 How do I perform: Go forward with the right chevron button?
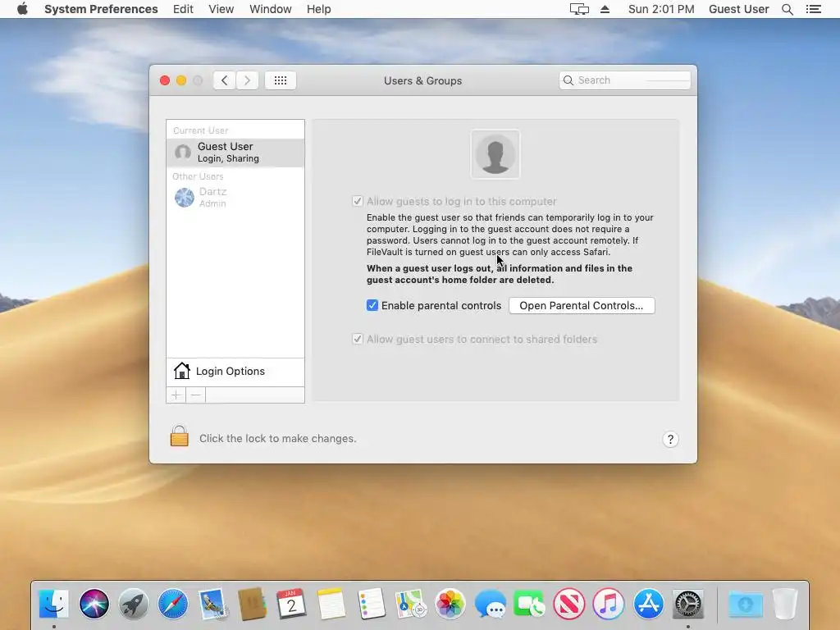click(247, 80)
